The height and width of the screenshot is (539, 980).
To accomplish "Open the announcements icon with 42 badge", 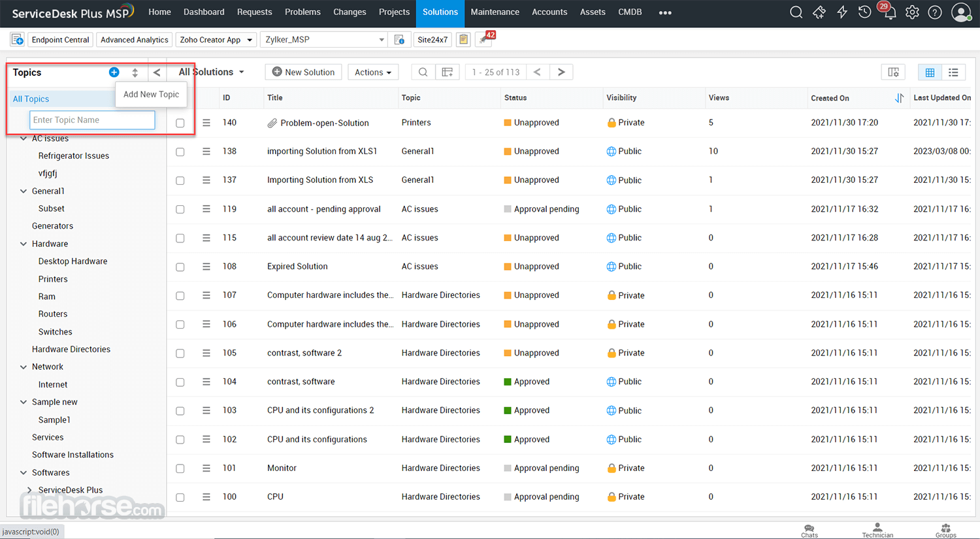I will [x=485, y=39].
